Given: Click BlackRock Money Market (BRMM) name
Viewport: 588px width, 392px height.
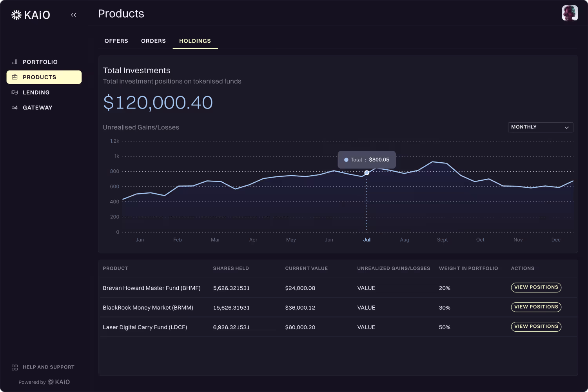Looking at the screenshot, I should point(148,308).
